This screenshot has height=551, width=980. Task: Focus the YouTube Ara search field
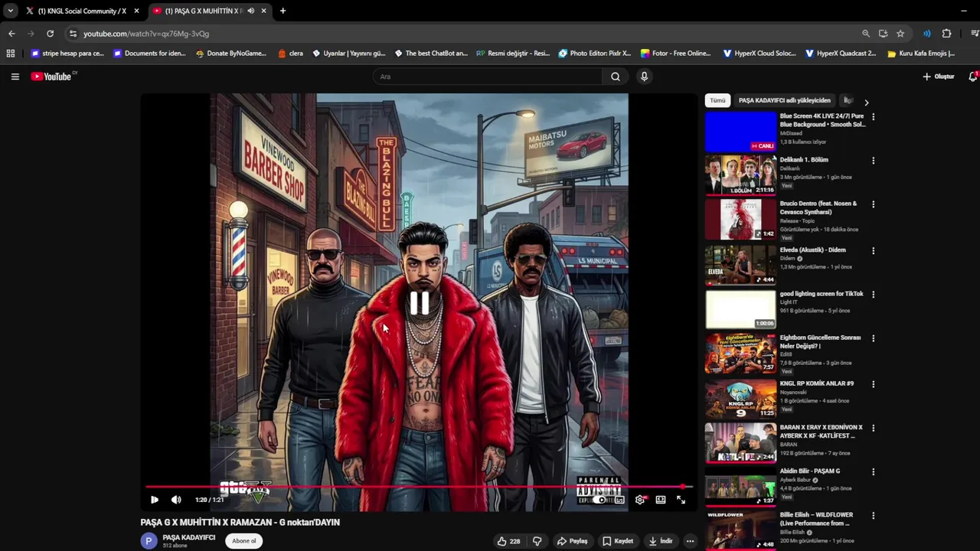tap(488, 77)
